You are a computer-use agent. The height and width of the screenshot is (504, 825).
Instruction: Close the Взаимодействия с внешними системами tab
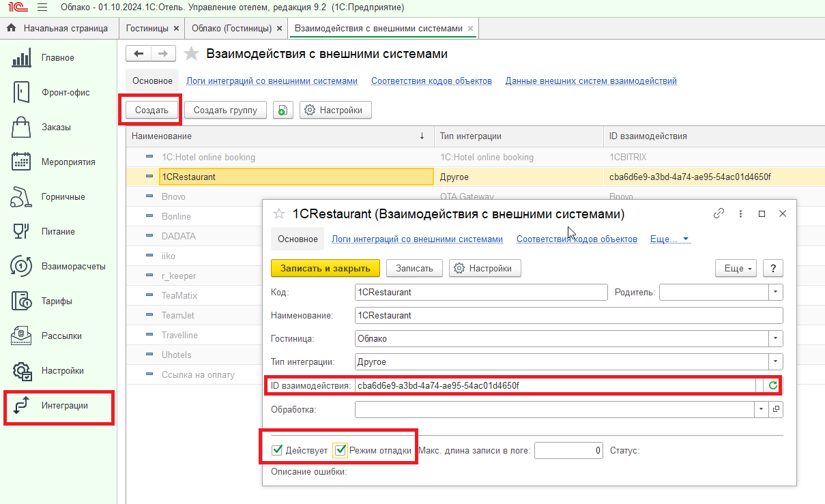(x=470, y=29)
